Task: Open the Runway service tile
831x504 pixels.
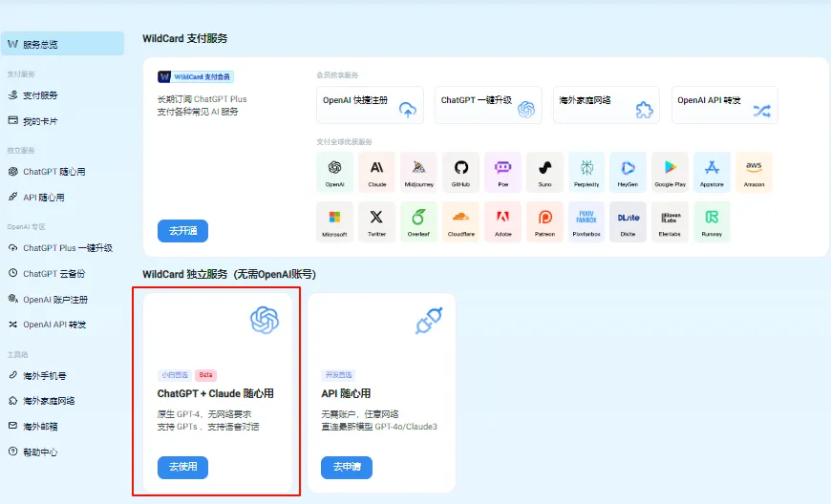Action: pos(712,221)
